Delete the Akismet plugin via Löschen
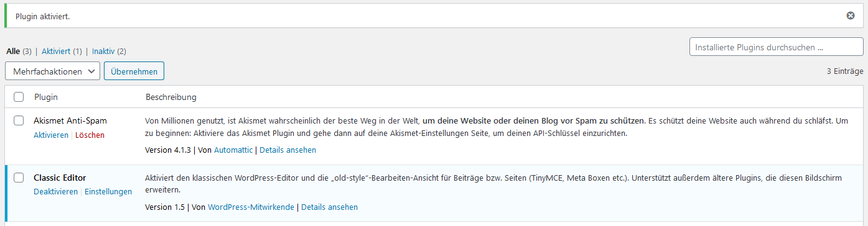This screenshot has height=226, width=868. 90,135
